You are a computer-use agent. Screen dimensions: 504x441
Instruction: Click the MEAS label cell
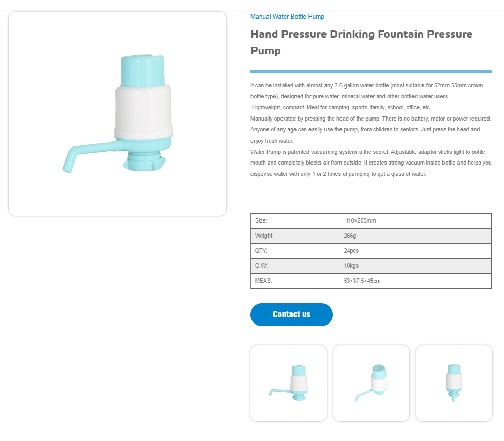263,281
